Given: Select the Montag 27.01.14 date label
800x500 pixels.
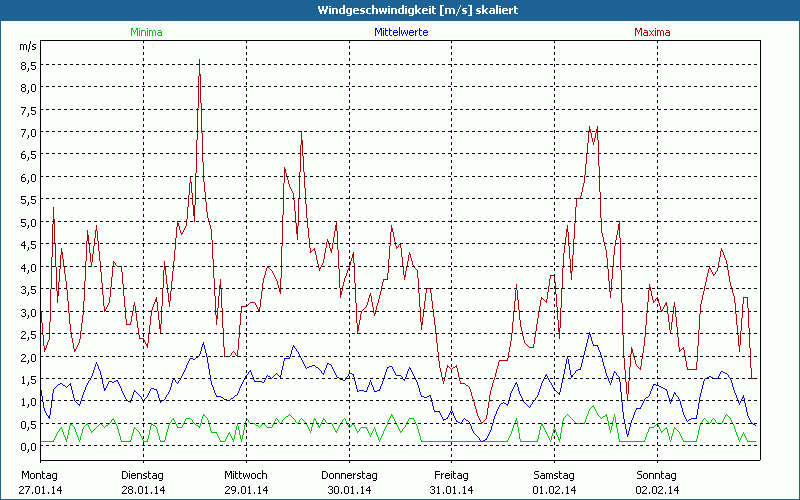Looking at the screenshot, I should point(39,482).
